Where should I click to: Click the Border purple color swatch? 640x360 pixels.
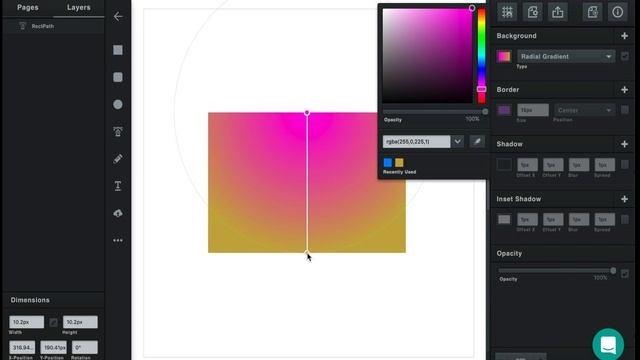tap(504, 110)
